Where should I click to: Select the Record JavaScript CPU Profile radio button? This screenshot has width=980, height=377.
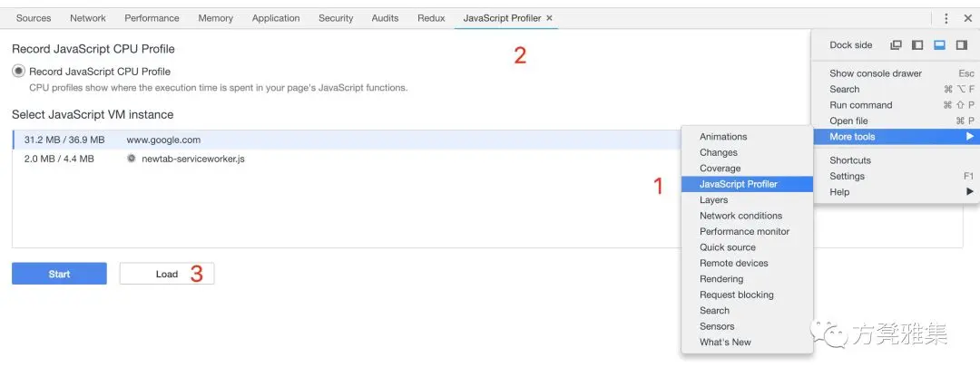click(19, 72)
